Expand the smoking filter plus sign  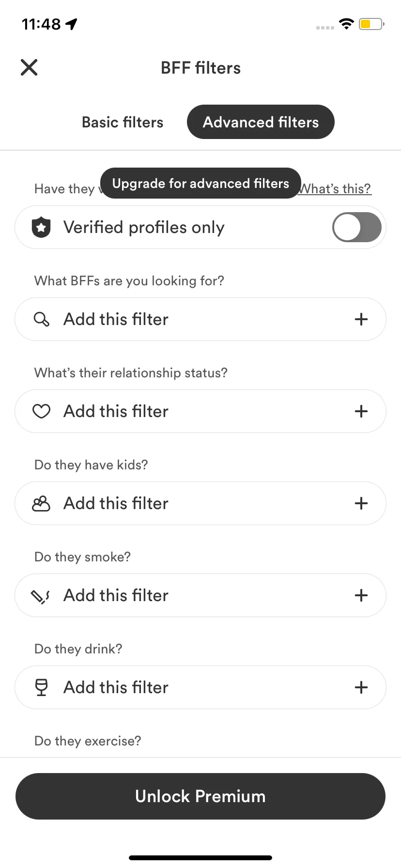click(x=361, y=595)
